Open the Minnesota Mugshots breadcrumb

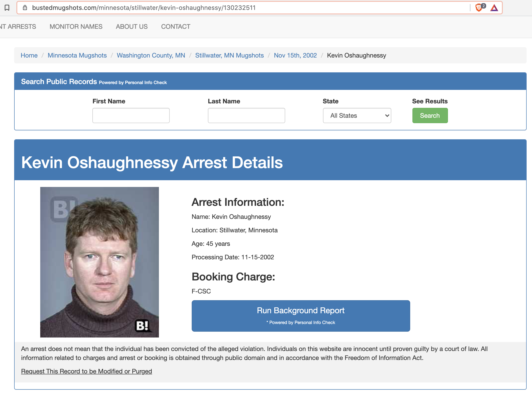pyautogui.click(x=77, y=55)
